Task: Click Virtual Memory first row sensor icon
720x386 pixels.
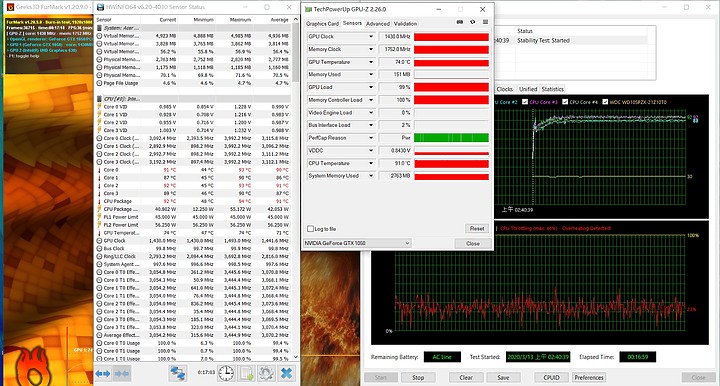Action: pos(99,36)
